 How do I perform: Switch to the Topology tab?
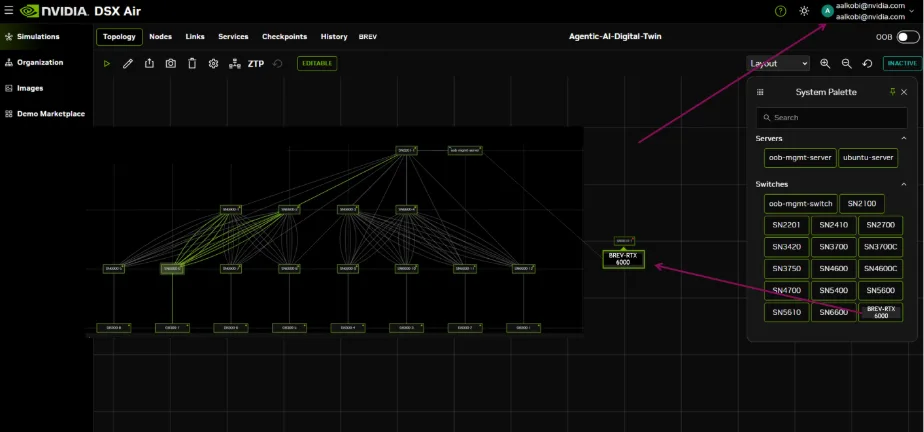[x=119, y=37]
